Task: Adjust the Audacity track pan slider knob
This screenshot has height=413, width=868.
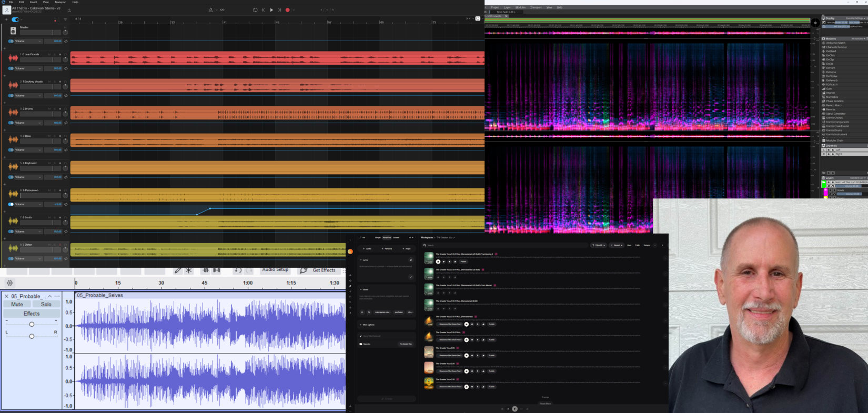Action: point(32,336)
